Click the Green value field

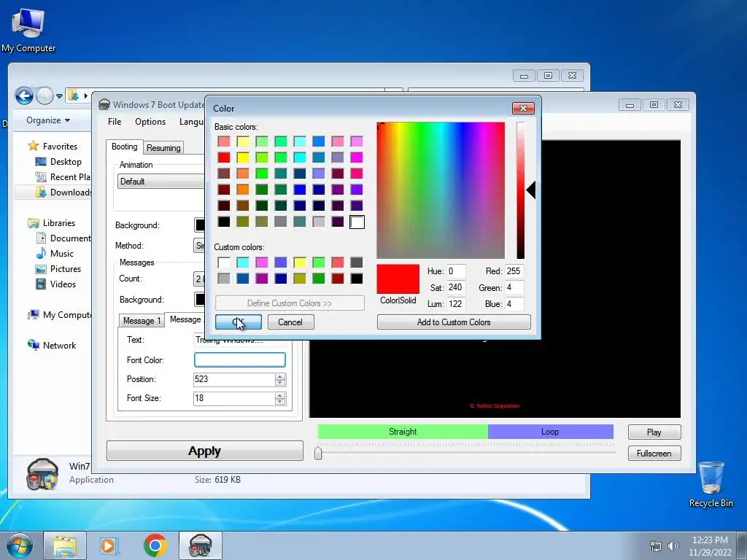click(514, 287)
